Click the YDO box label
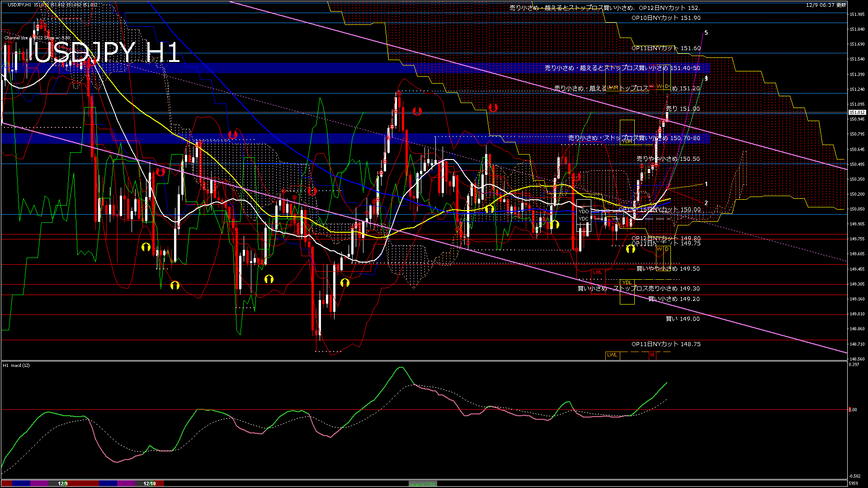Screen dimensions: 868x488 click(x=584, y=211)
